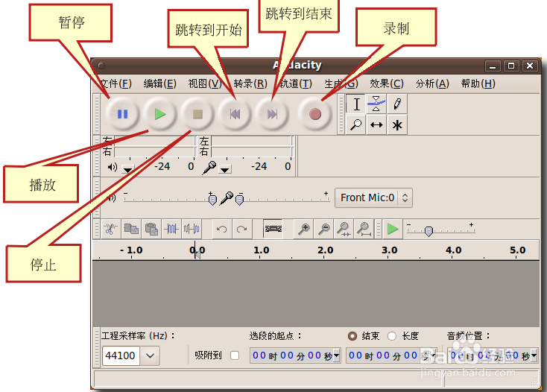
Task: Click the Cut scissors icon
Action: (111, 229)
